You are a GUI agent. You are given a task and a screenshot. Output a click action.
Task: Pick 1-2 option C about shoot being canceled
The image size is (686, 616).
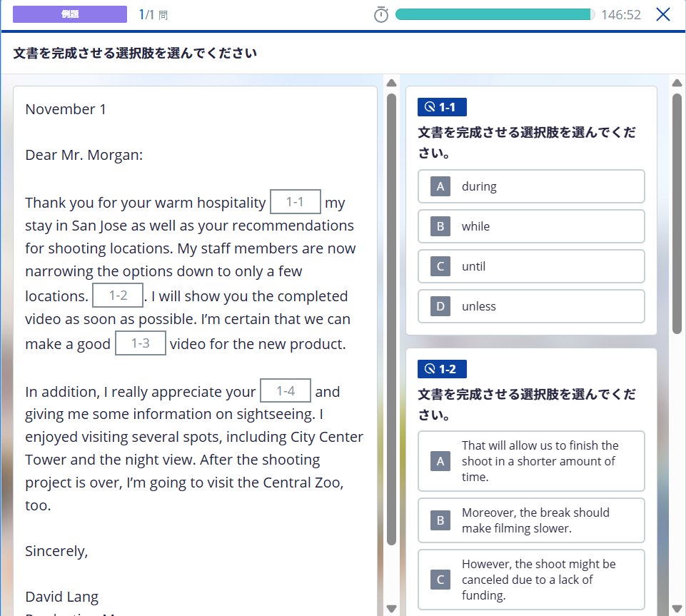pyautogui.click(x=531, y=579)
